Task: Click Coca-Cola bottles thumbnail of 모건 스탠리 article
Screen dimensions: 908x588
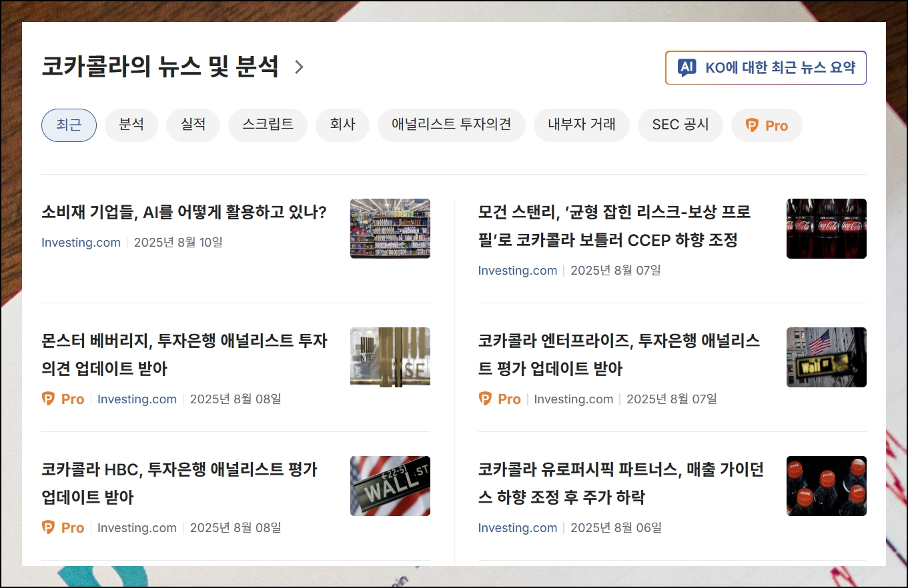Action: [827, 229]
